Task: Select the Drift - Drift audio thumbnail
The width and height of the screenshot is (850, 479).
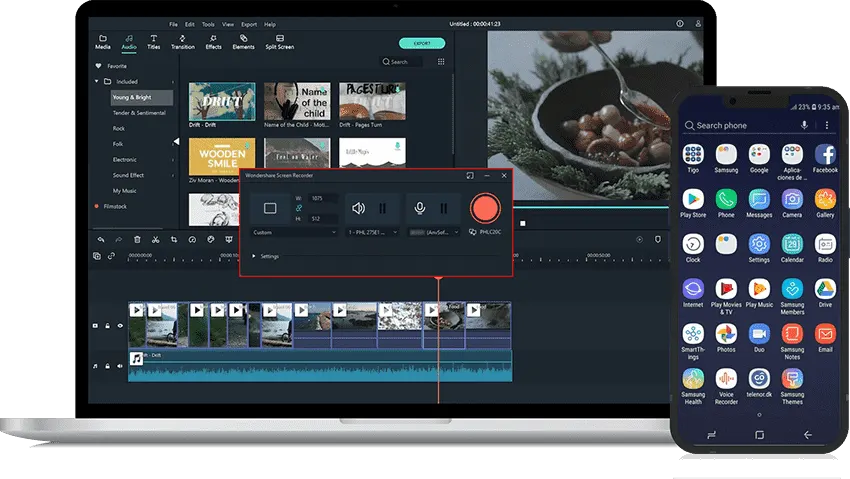Action: (x=222, y=101)
